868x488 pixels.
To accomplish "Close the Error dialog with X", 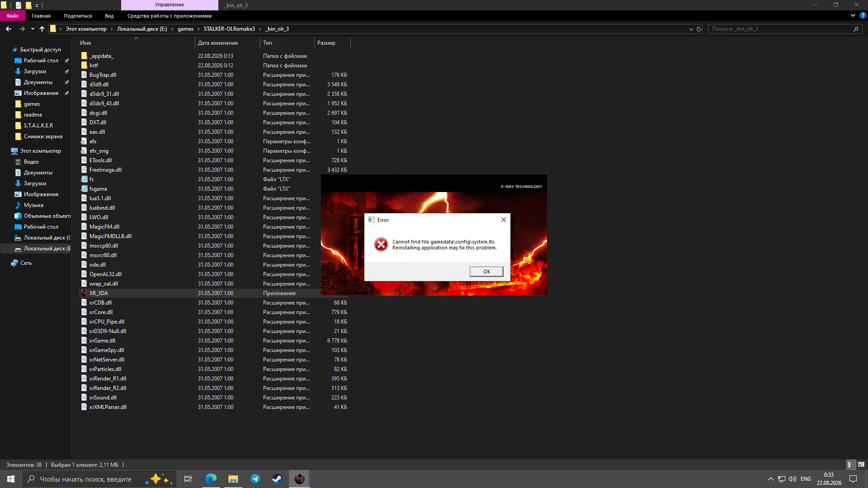I will 503,220.
